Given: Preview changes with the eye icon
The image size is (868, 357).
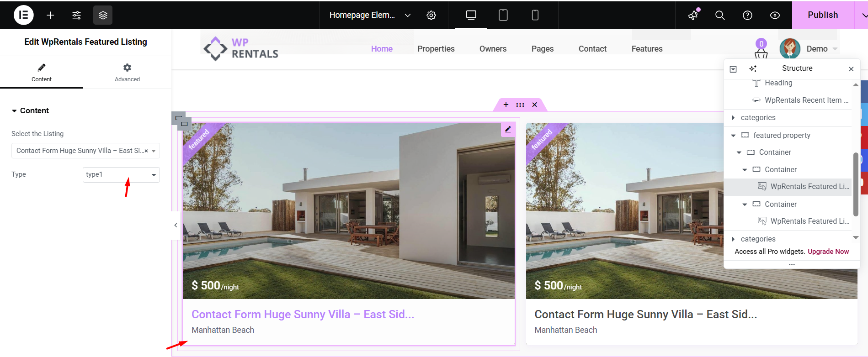Looking at the screenshot, I should tap(775, 15).
